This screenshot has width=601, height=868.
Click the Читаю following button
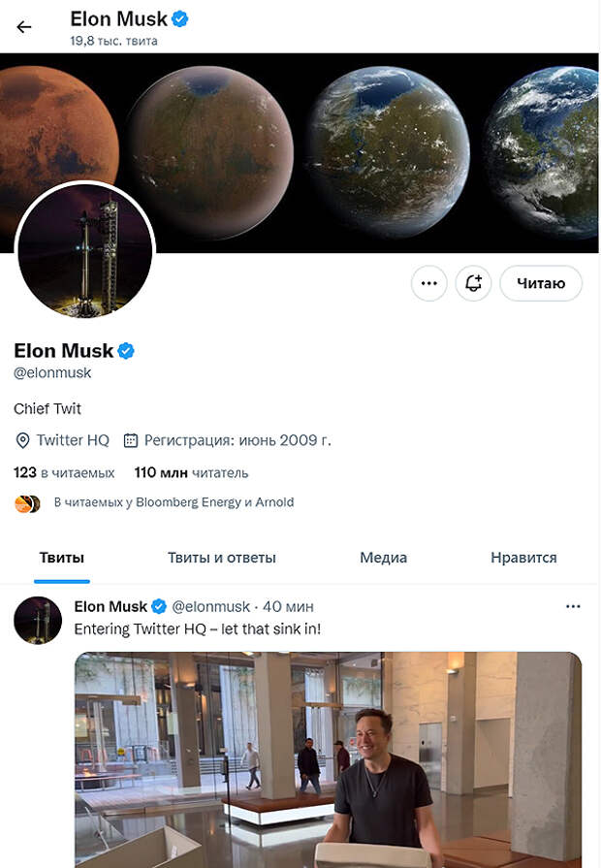click(x=541, y=283)
